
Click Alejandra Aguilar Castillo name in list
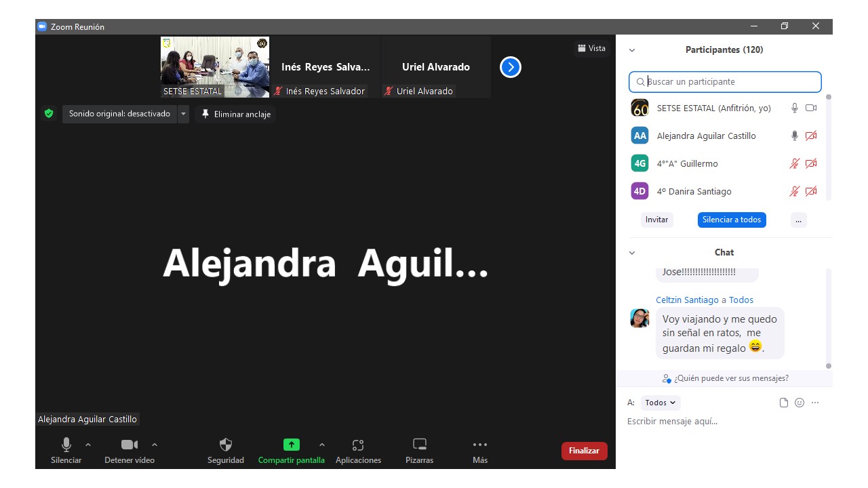tap(707, 136)
